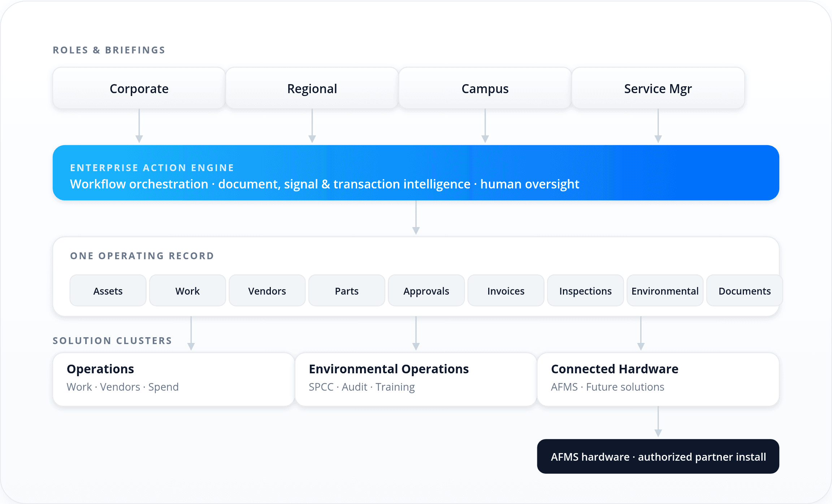The width and height of the screenshot is (832, 504).
Task: Click the One Operating Record section heading
Action: point(142,256)
